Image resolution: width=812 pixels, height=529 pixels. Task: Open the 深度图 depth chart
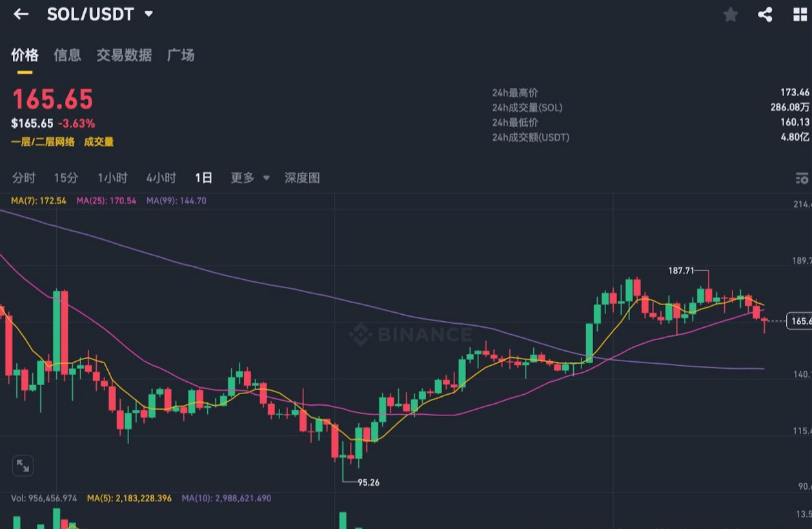click(302, 178)
